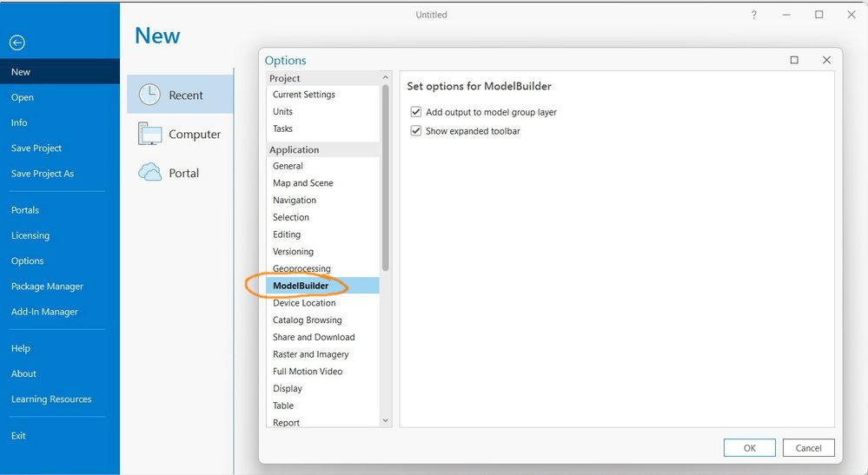Select Raster and Imagery options
This screenshot has height=475, width=868.
pyautogui.click(x=310, y=354)
